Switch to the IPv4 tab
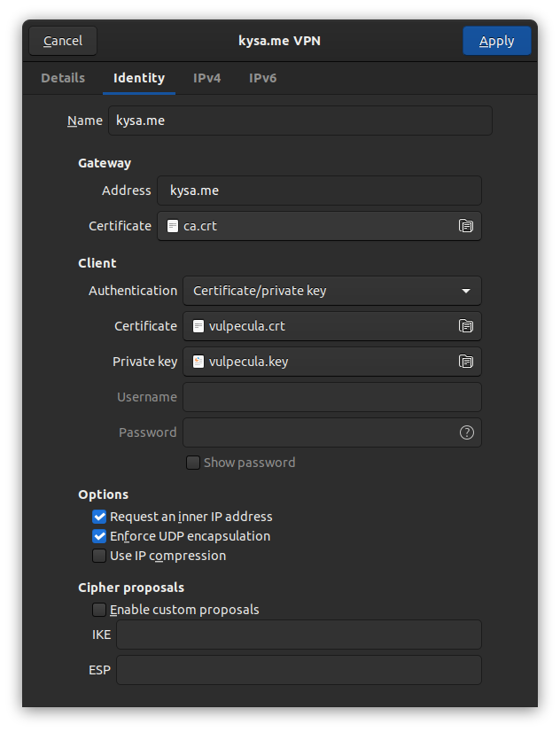 [206, 78]
